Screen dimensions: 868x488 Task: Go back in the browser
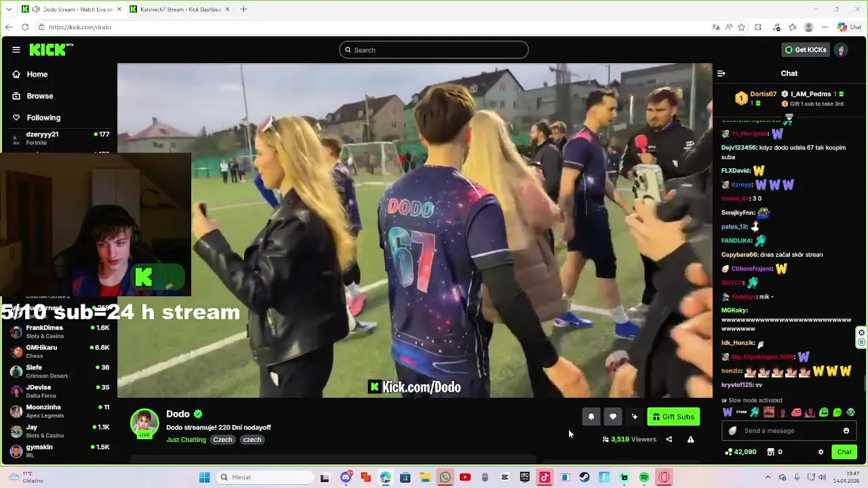pyautogui.click(x=8, y=27)
